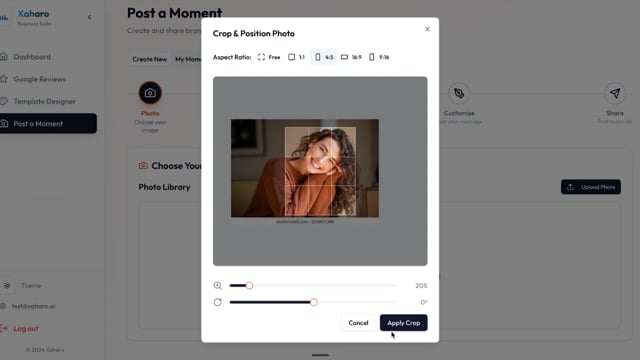The height and width of the screenshot is (360, 640).
Task: Click the Upload Photo button
Action: pyautogui.click(x=591, y=187)
